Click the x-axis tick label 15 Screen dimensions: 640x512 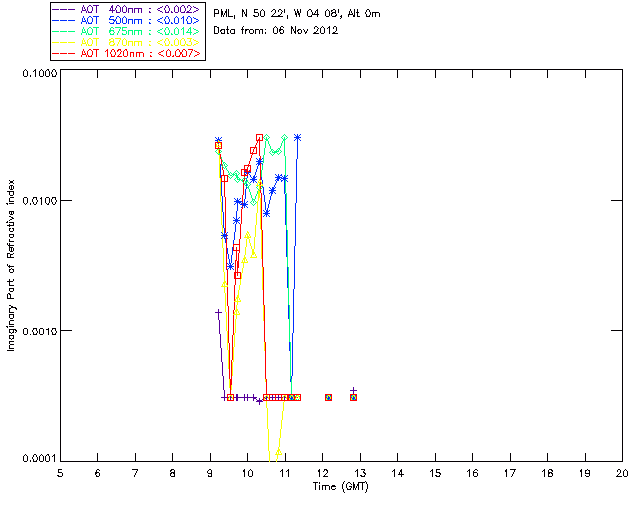(434, 471)
